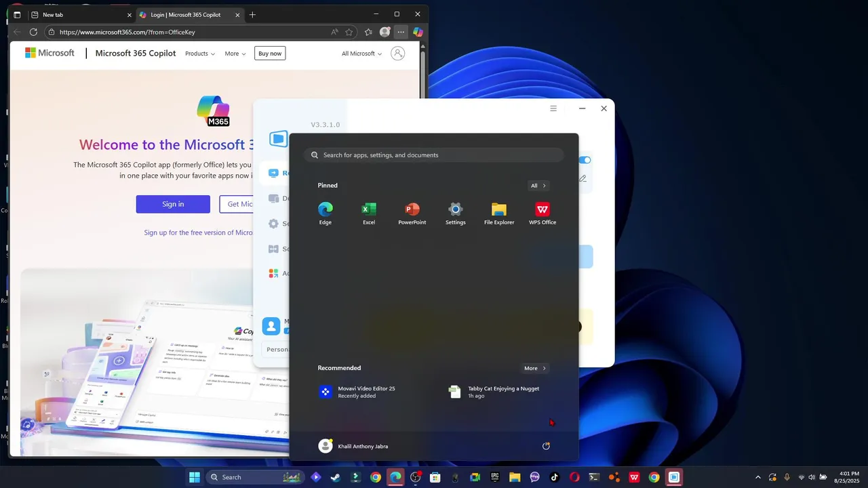This screenshot has height=488, width=868.
Task: Click the taskbar Search box
Action: point(254,477)
